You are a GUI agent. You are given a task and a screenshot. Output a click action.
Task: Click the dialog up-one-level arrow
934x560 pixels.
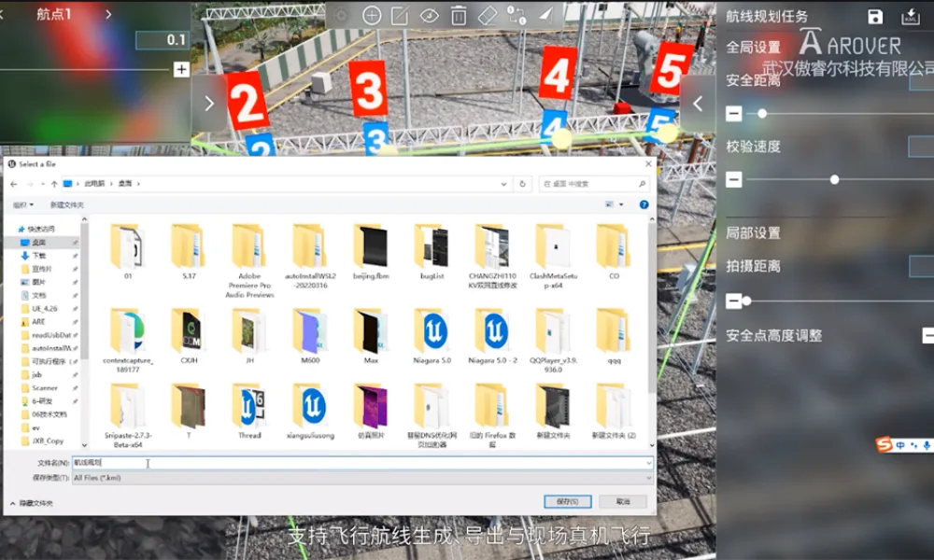54,184
